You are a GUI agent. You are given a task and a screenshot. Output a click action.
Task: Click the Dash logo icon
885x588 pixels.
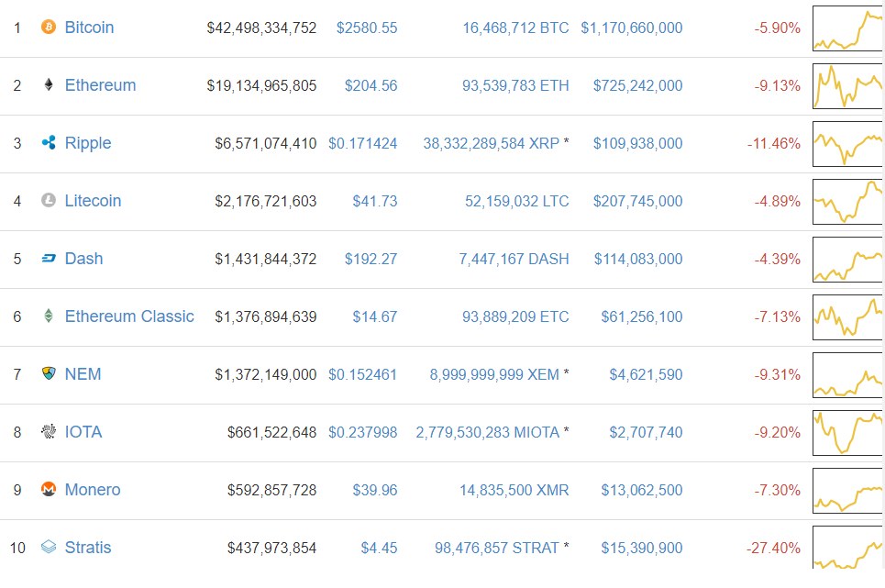pyautogui.click(x=49, y=259)
